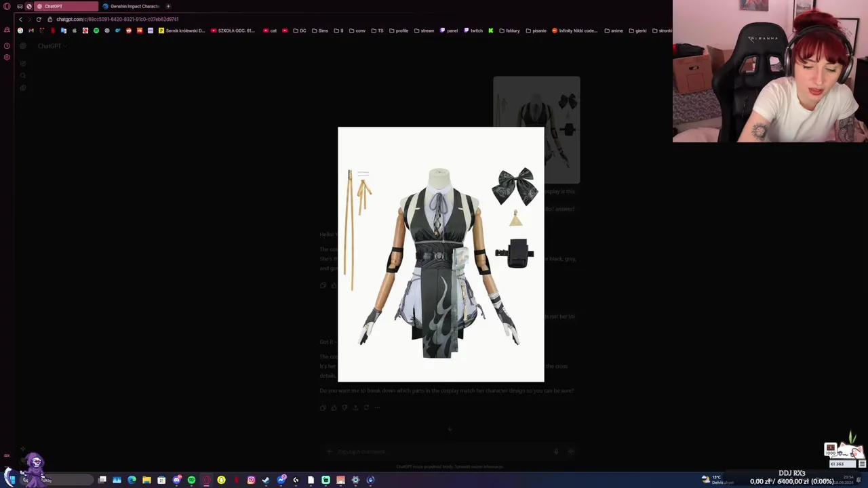Open the Gmail bookmark icon

(x=31, y=30)
